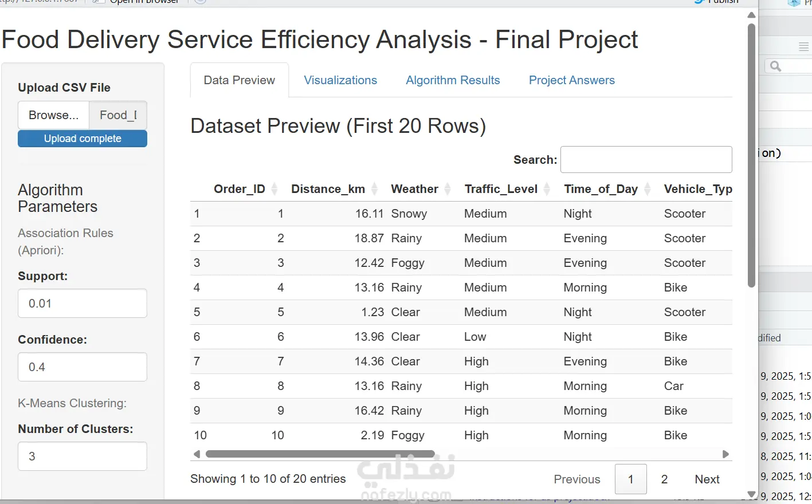Open the hamburger menu in the right pane
This screenshot has height=504, width=812.
[803, 47]
